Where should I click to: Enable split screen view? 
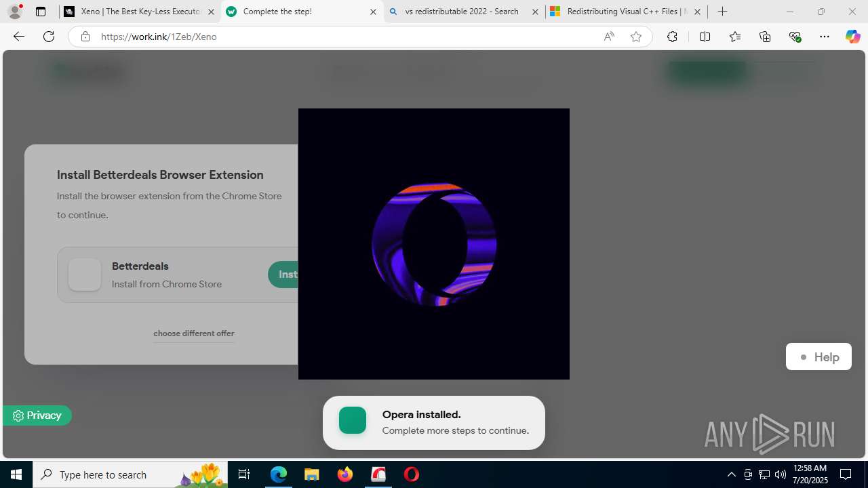tap(705, 37)
